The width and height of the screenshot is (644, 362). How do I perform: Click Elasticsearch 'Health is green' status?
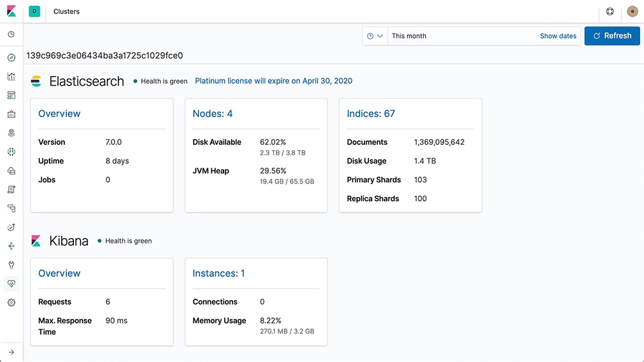[x=160, y=81]
